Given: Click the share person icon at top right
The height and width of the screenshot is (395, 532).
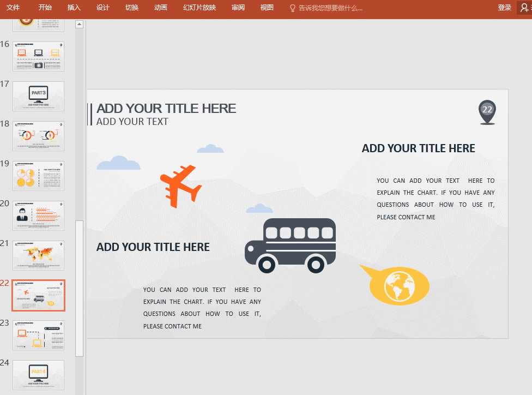Looking at the screenshot, I should [x=524, y=8].
